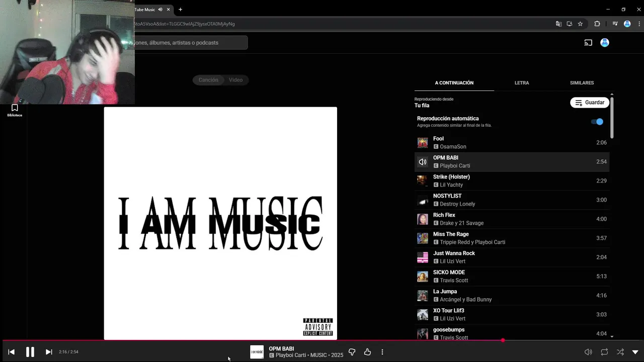Open the Chrome three-dot menu

[x=639, y=24]
